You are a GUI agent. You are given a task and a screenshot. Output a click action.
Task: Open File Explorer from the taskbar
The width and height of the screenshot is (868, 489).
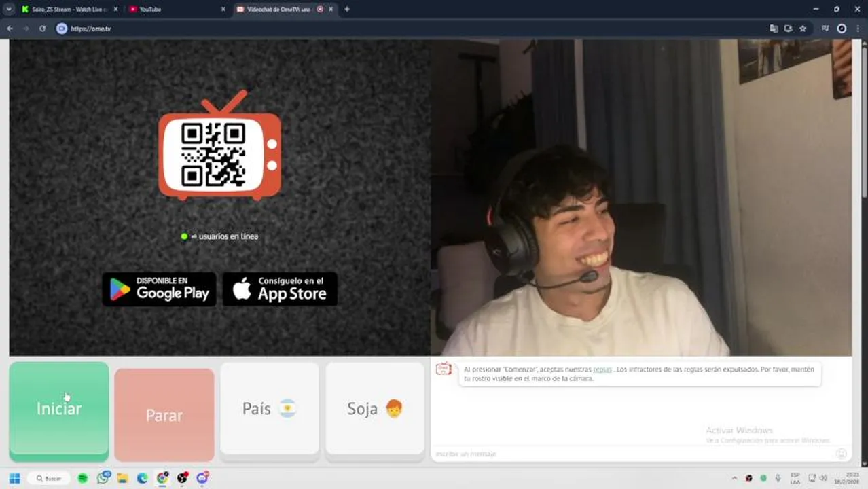(123, 478)
